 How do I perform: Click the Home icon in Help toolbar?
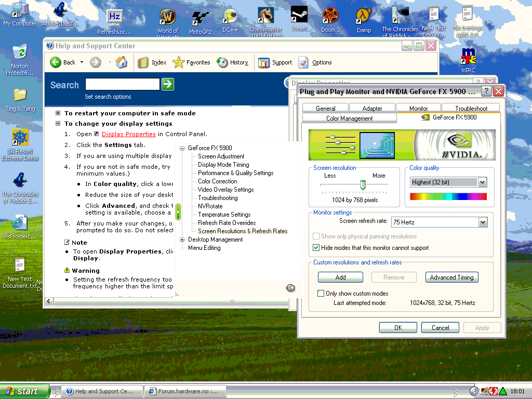click(121, 62)
